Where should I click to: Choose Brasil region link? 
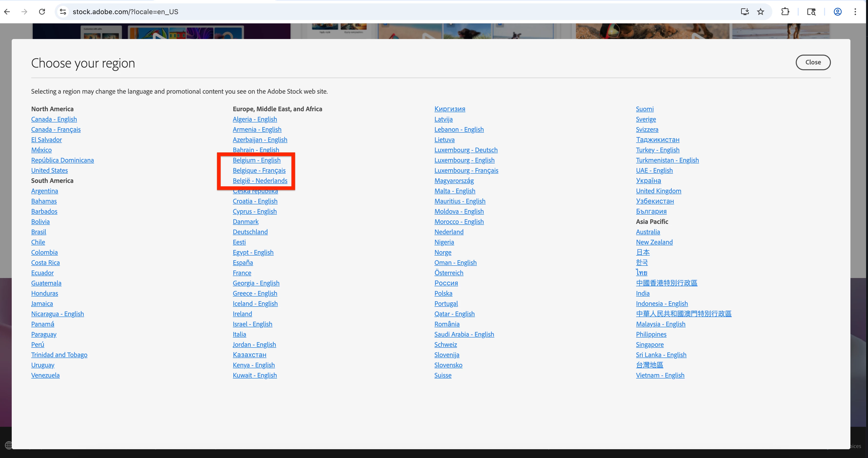point(39,232)
